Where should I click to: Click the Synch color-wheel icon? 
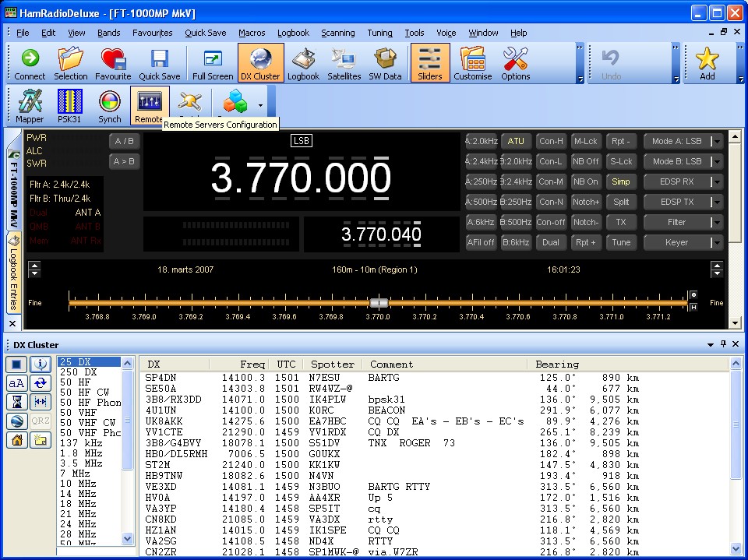pyautogui.click(x=110, y=106)
